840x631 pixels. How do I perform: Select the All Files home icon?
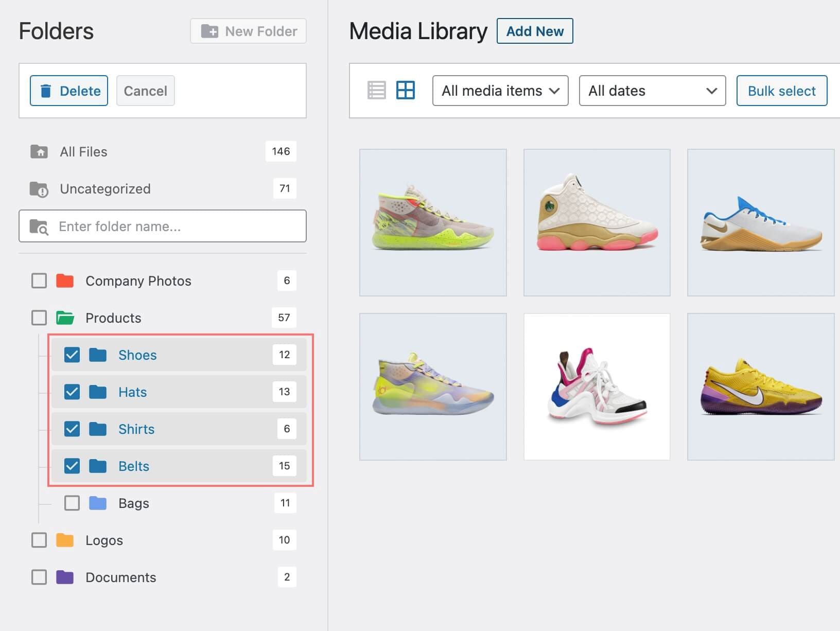pyautogui.click(x=39, y=151)
